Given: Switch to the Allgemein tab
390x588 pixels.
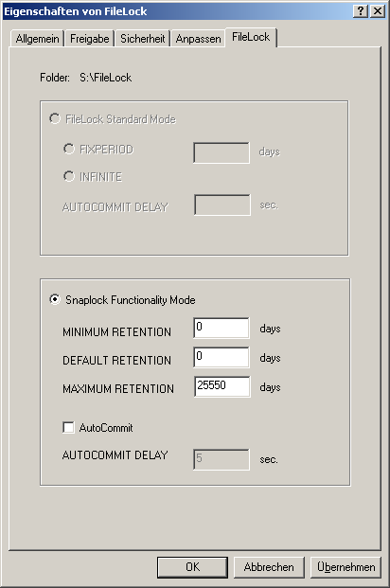Looking at the screenshot, I should pos(37,39).
